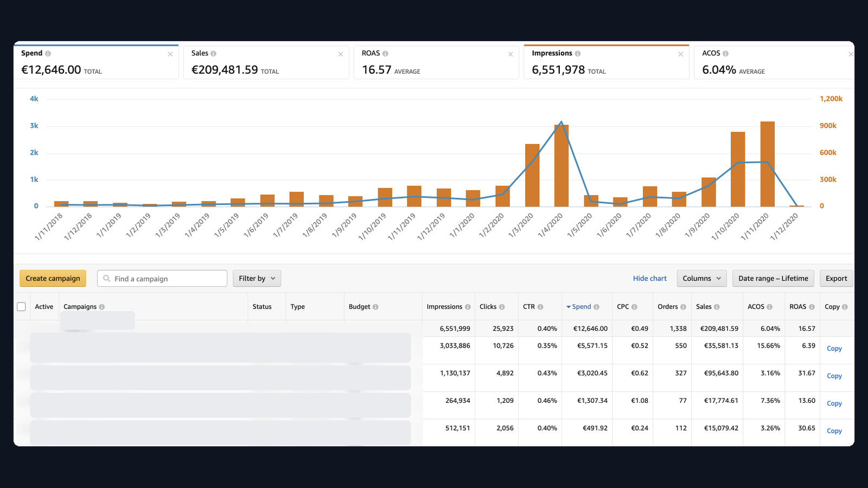Sort table by Type column header

tap(297, 307)
